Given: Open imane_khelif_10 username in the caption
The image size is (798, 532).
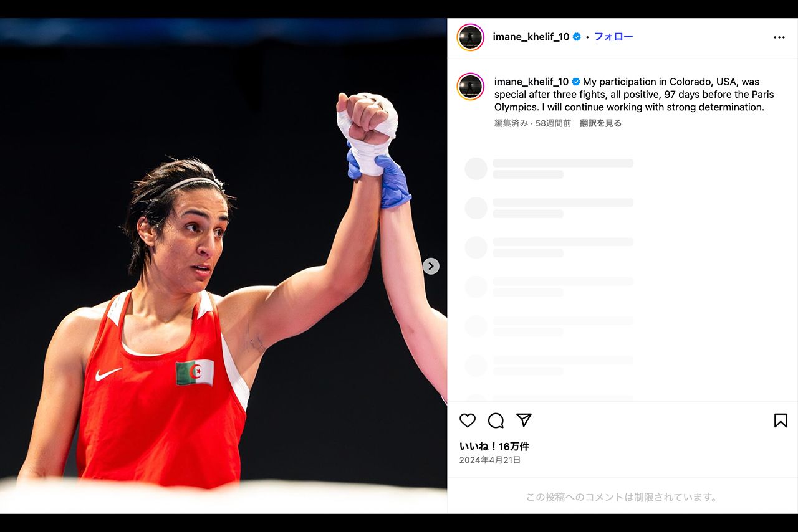Looking at the screenshot, I should click(x=532, y=82).
